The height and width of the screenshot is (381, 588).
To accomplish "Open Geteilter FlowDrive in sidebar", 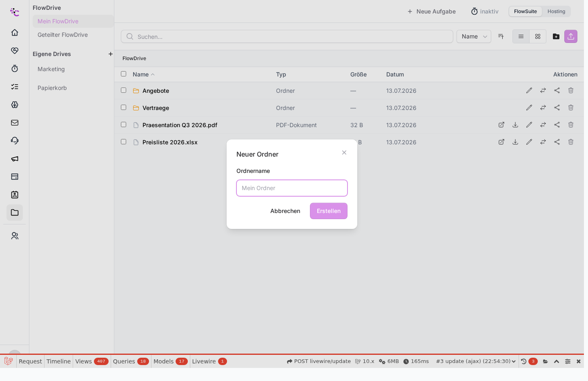I will pos(62,35).
